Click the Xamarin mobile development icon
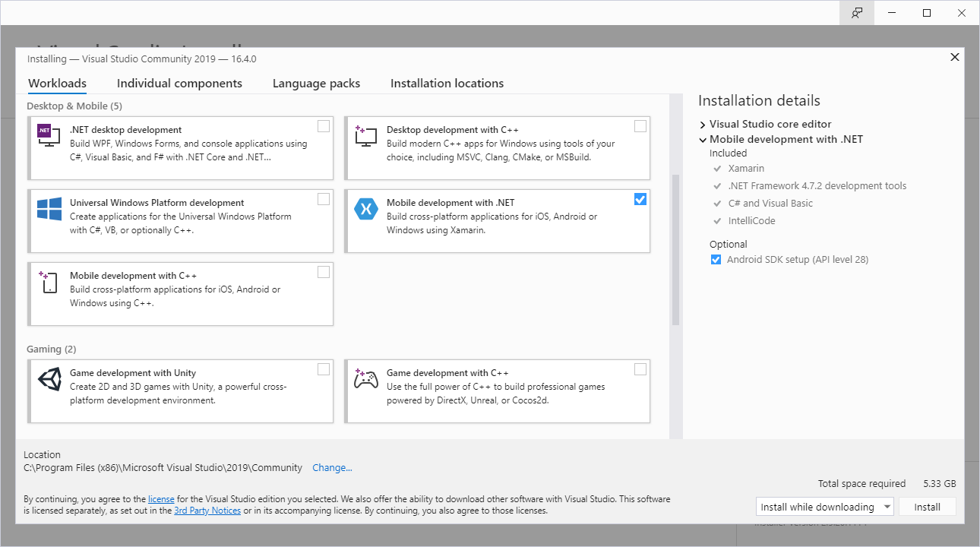Image resolution: width=980 pixels, height=547 pixels. [366, 208]
